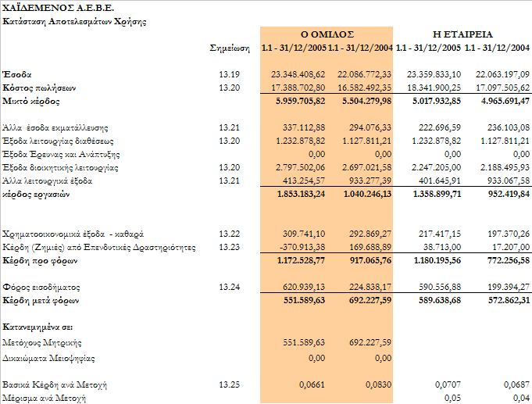532x404 pixels.
Task: Click Κέρδη (Ζημιές) από Επενδυτικές Δραστηριότητες label
Action: coord(98,248)
